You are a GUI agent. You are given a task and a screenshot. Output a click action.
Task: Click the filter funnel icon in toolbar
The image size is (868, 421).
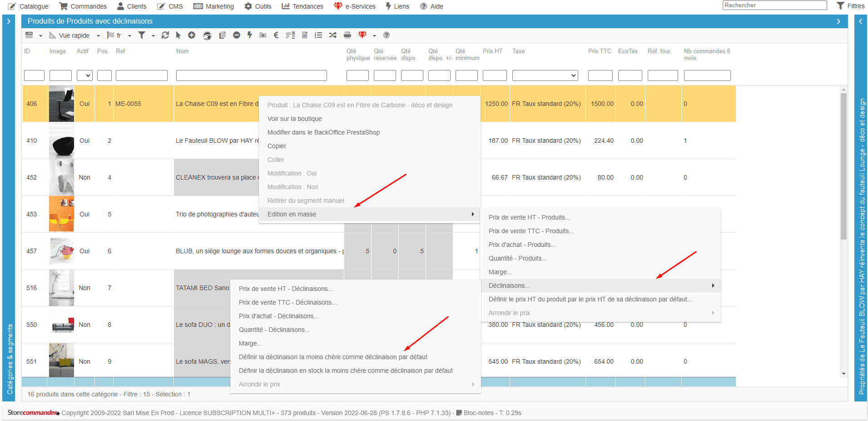[x=142, y=35]
